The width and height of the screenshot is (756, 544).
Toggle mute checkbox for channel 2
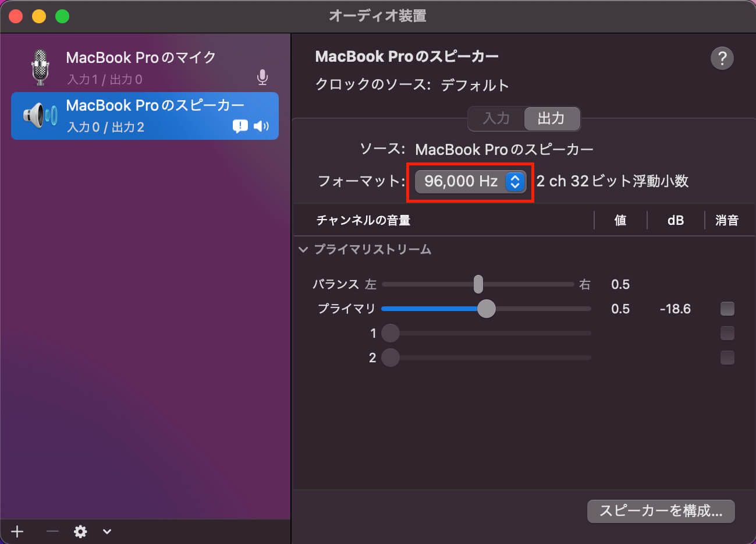727,358
